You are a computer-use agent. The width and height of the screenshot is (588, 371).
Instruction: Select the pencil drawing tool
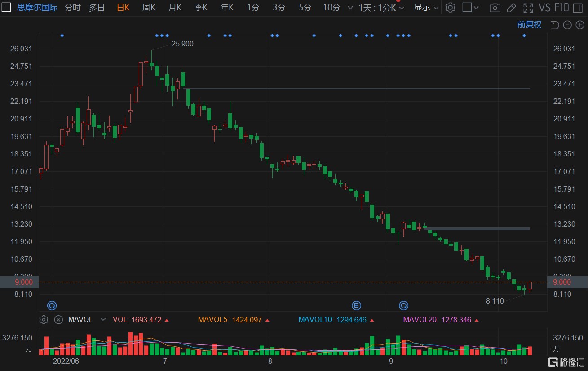coord(511,8)
